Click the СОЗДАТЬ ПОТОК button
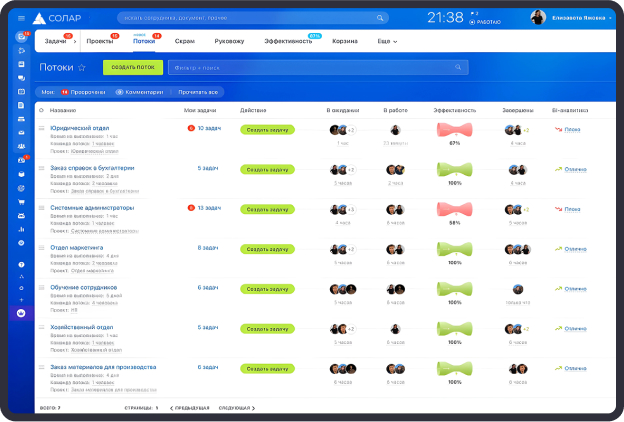 point(133,67)
